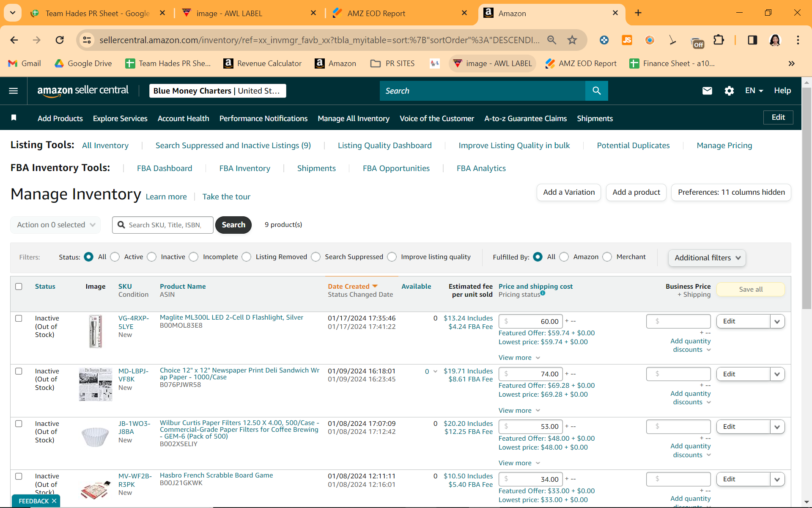Click the bookmark flag icon in navigation bar
This screenshot has height=508, width=812.
14,118
